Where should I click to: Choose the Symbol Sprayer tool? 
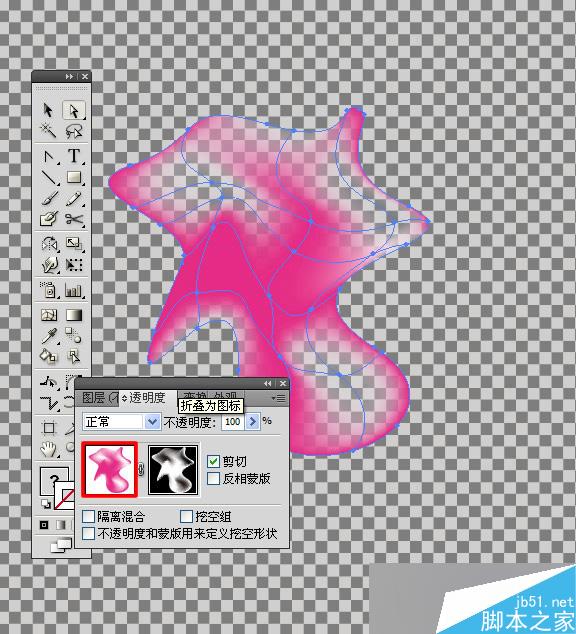tap(49, 290)
